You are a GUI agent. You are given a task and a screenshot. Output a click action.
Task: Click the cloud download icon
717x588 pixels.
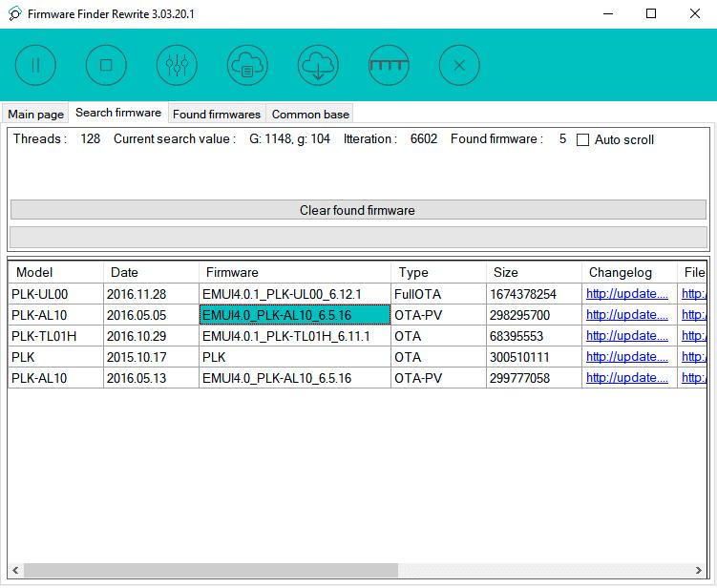[318, 65]
